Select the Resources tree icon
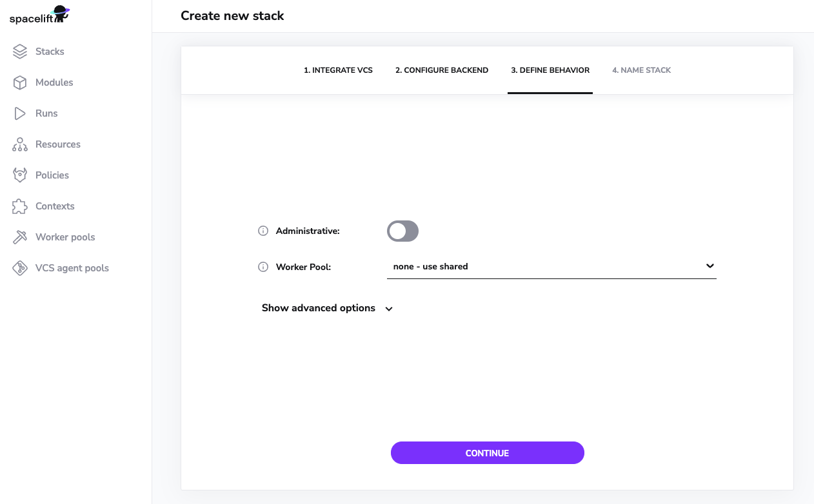Image resolution: width=814 pixels, height=504 pixels. tap(20, 144)
